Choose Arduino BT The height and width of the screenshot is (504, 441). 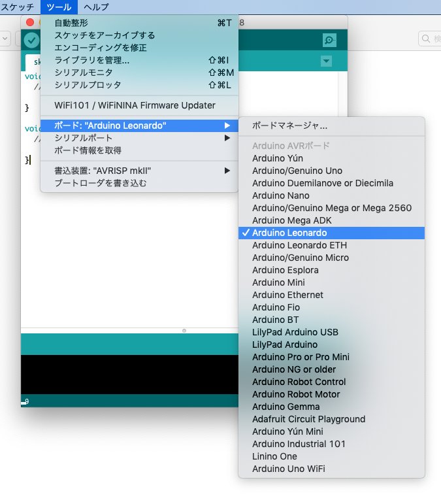(331, 320)
